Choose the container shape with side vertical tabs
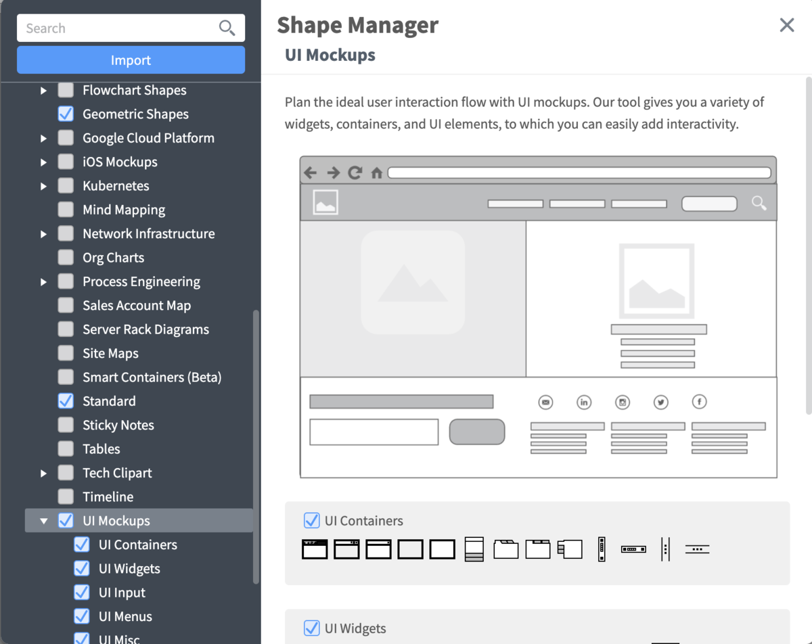 point(570,549)
